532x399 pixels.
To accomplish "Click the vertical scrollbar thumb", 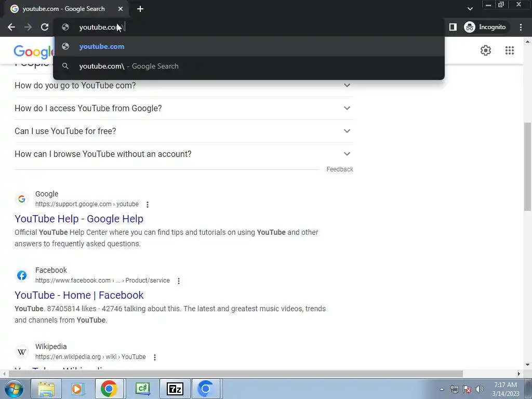I will tap(527, 166).
